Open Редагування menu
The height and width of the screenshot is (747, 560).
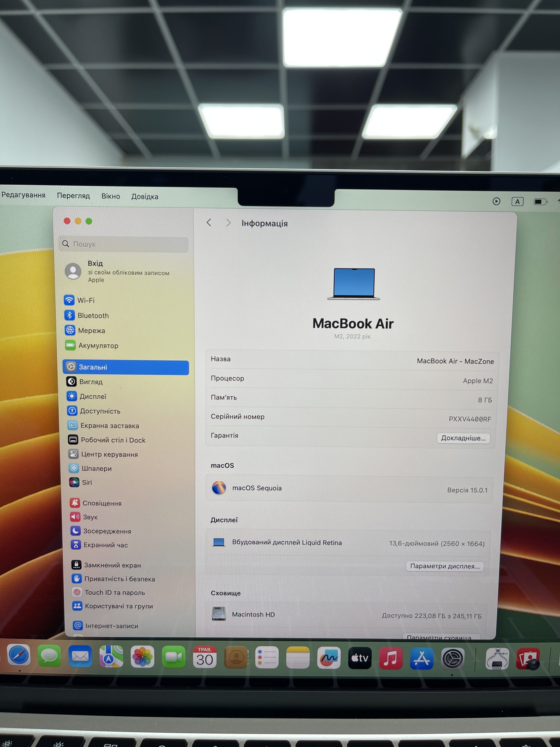(x=23, y=195)
